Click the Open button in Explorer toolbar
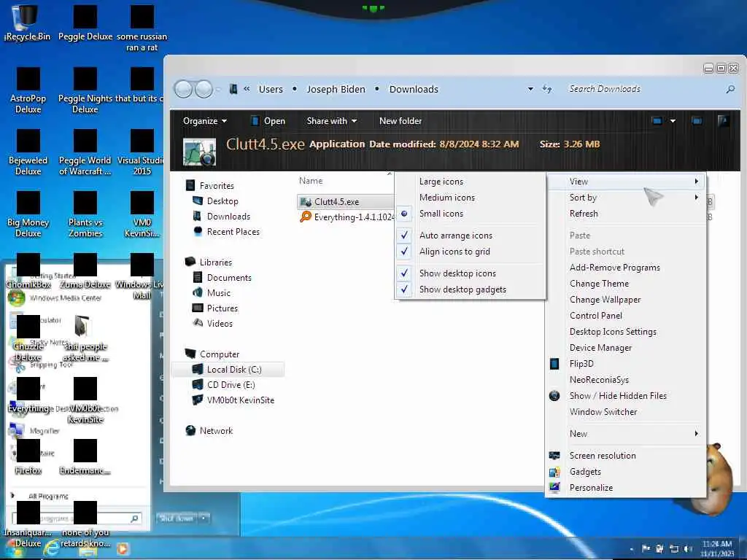The image size is (747, 560). pyautogui.click(x=268, y=121)
